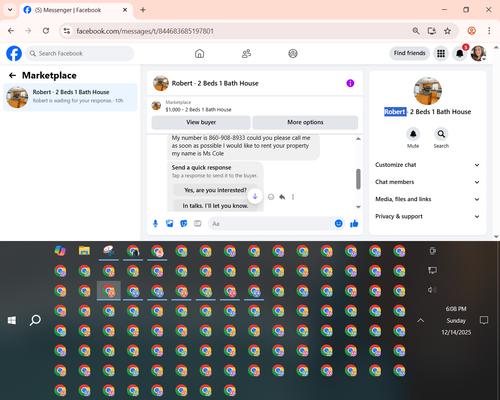Image resolution: width=500 pixels, height=400 pixels.
Task: Expand the Chat members section
Action: tap(427, 182)
